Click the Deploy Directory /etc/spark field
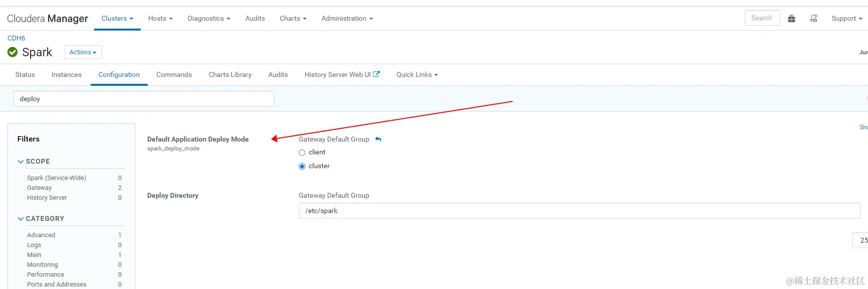The width and height of the screenshot is (868, 289). pos(579,211)
